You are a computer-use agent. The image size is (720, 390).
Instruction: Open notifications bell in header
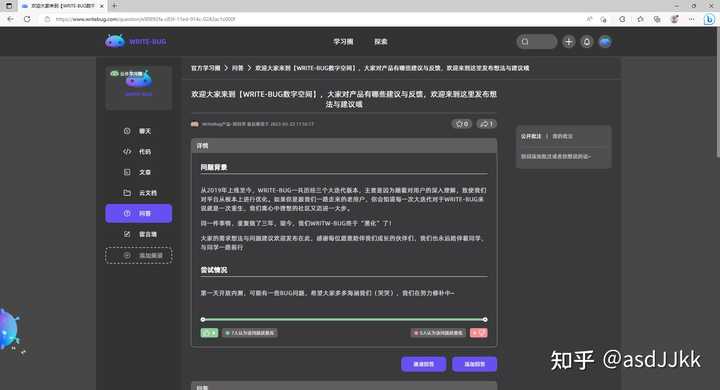click(587, 42)
